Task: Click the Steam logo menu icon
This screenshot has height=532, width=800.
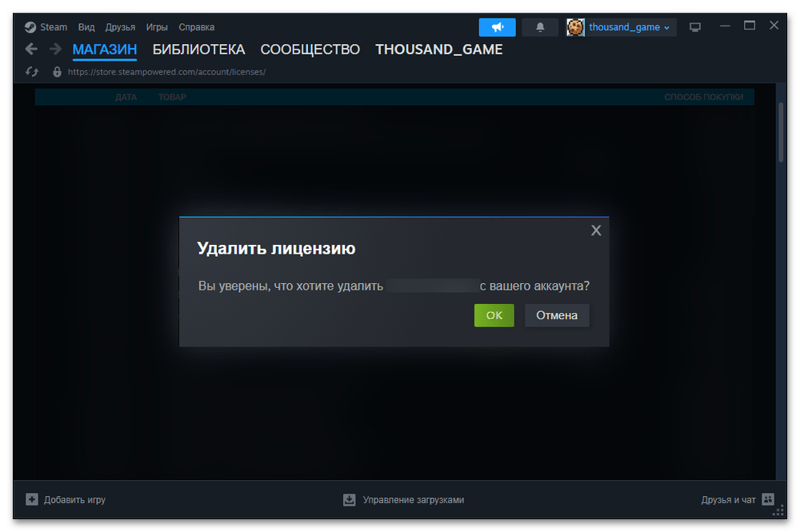Action: point(30,27)
